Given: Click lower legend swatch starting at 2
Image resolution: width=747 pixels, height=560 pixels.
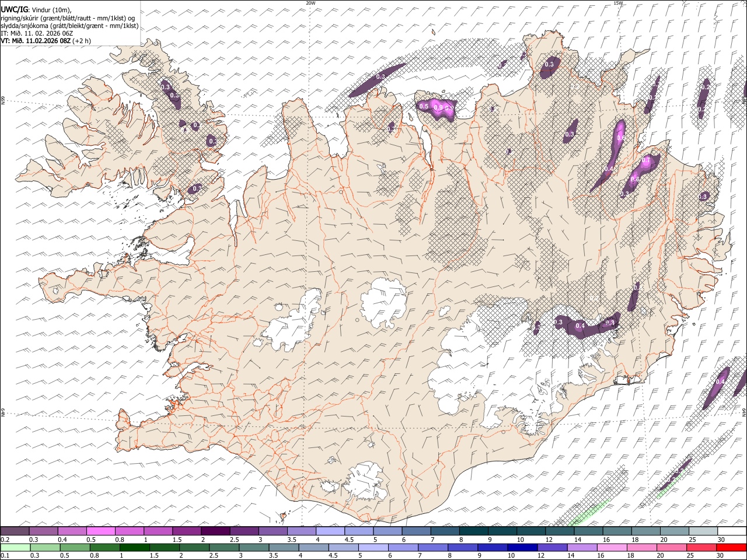Looking at the screenshot, I should pyautogui.click(x=194, y=547).
